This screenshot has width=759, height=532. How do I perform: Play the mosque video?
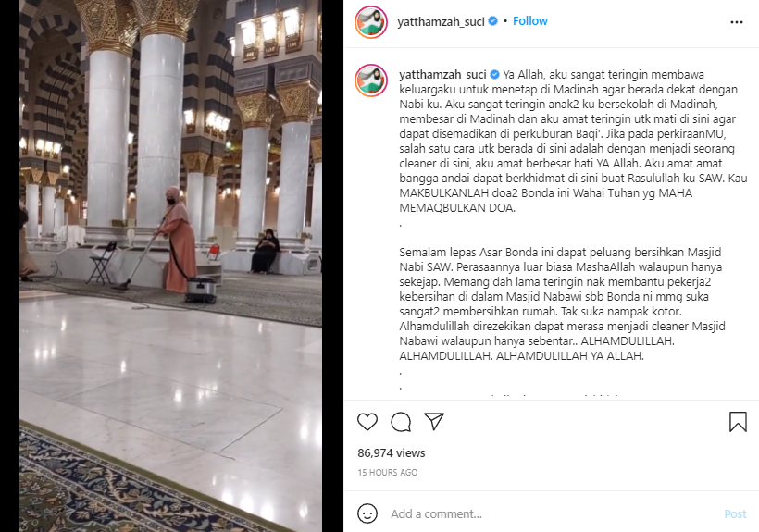click(x=170, y=266)
